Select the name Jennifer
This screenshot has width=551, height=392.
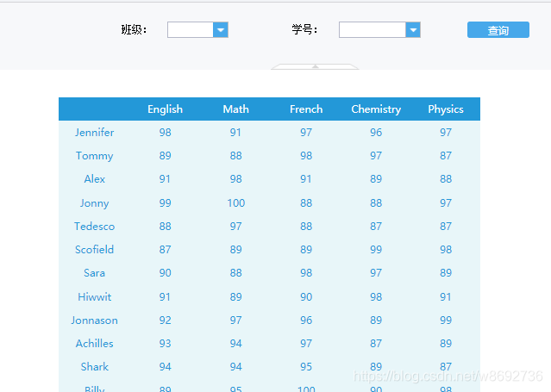point(94,133)
